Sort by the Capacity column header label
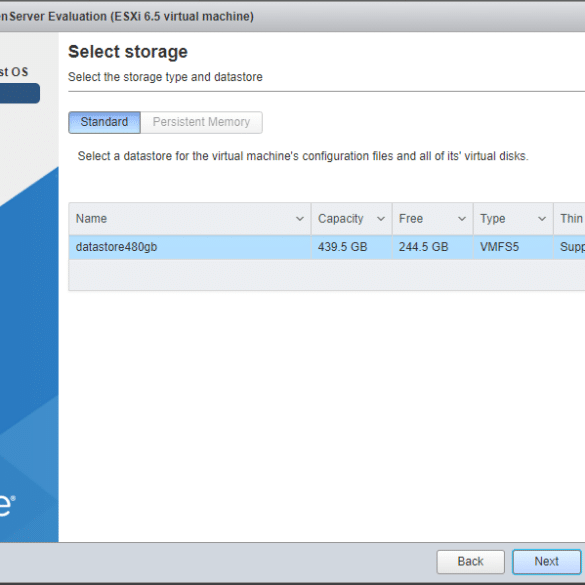 tap(341, 219)
